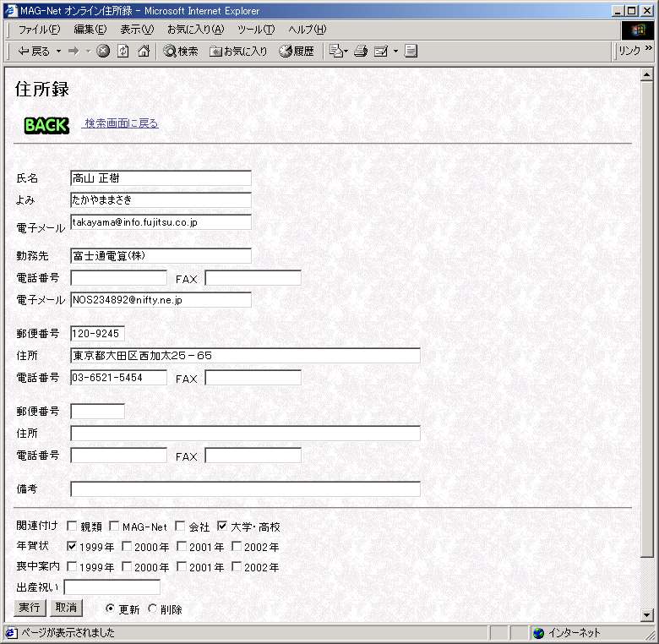Open the ファイル(F) menu
The image size is (659, 644).
pos(39,29)
